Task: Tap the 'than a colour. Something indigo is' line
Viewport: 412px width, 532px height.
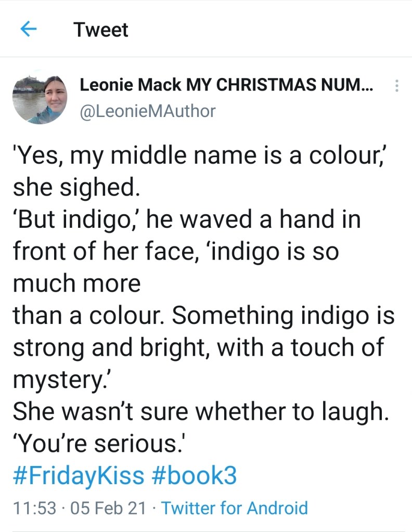Action: tap(203, 316)
